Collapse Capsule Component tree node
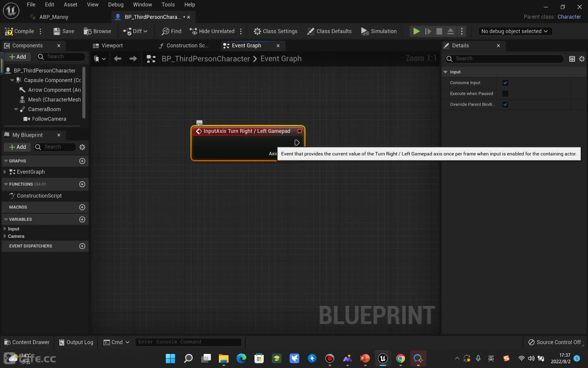Viewport: 588px width, 368px height. point(12,80)
